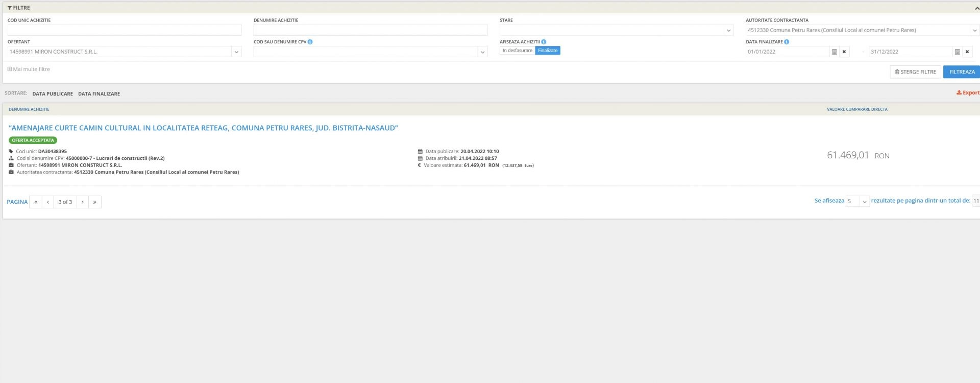Sort by Data publicare
Image resolution: width=980 pixels, height=383 pixels.
tap(53, 94)
